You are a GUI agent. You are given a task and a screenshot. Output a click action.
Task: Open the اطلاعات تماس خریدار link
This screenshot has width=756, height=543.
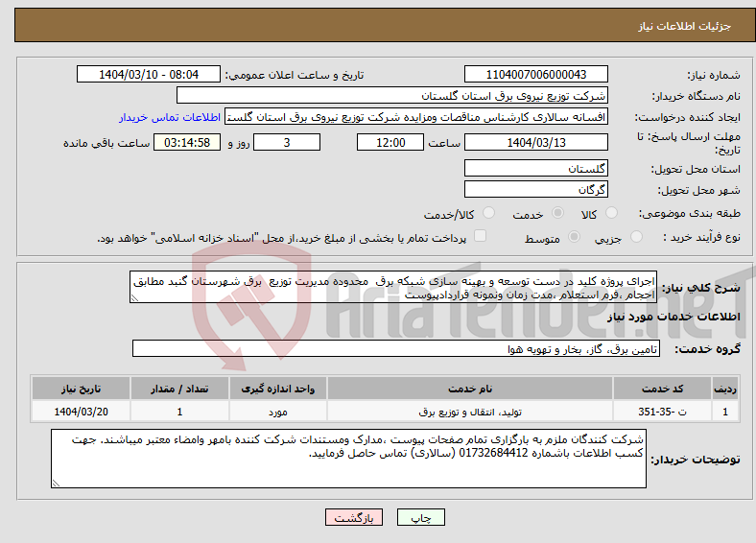(170, 117)
